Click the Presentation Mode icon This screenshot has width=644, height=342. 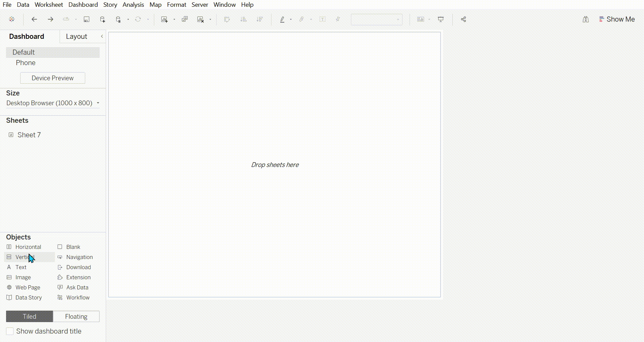441,19
